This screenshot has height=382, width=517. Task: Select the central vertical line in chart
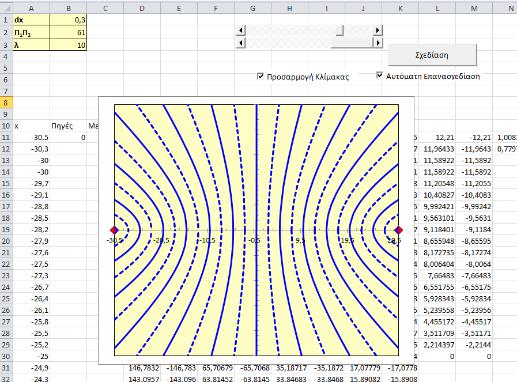tap(256, 230)
